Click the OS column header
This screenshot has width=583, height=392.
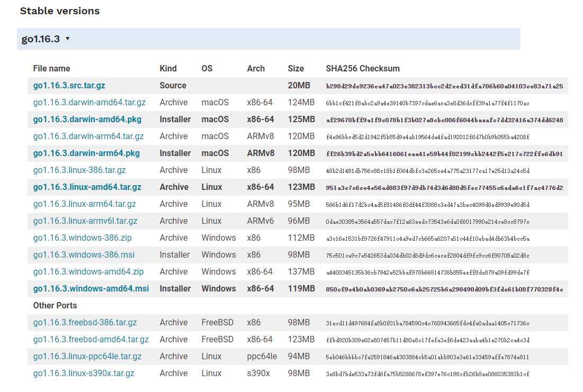coord(207,68)
